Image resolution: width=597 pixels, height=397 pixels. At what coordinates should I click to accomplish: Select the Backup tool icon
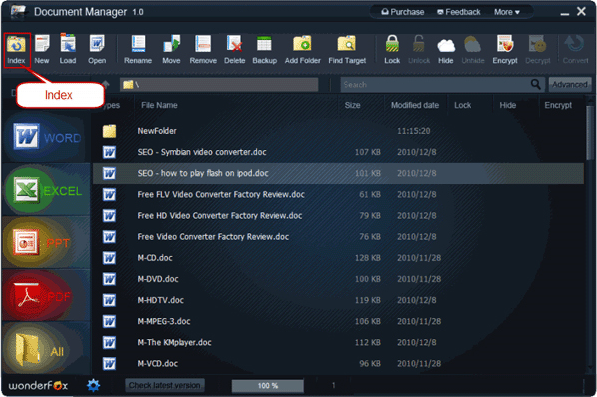[264, 44]
